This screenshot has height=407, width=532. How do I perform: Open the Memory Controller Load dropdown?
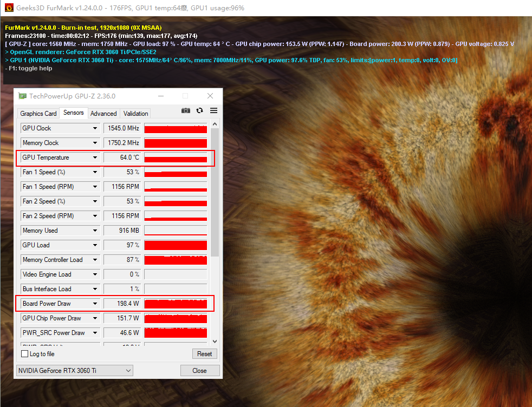point(95,260)
